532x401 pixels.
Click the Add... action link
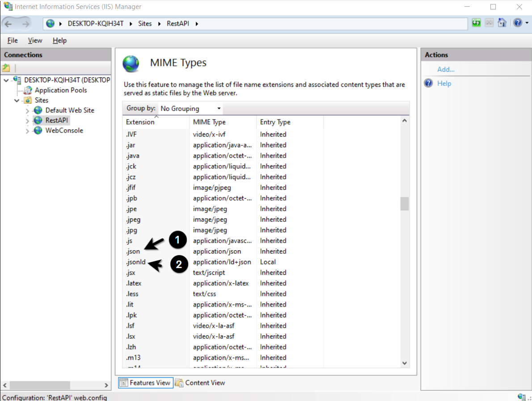pos(446,69)
